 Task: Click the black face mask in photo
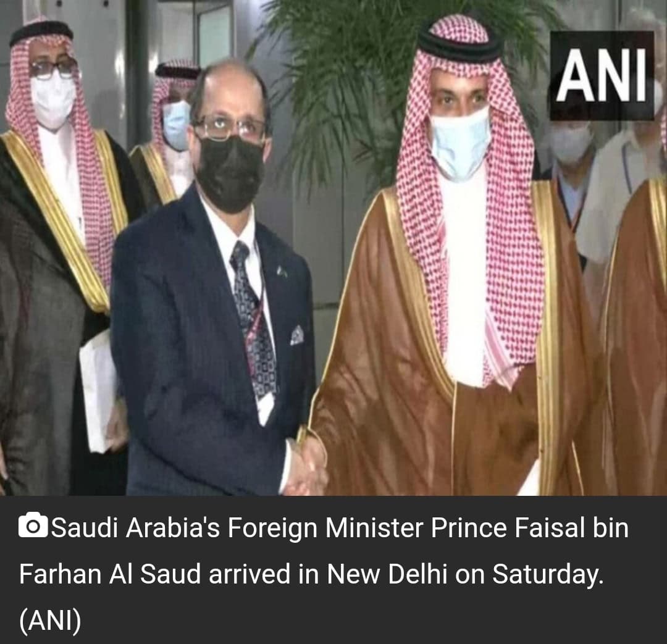pos(230,174)
